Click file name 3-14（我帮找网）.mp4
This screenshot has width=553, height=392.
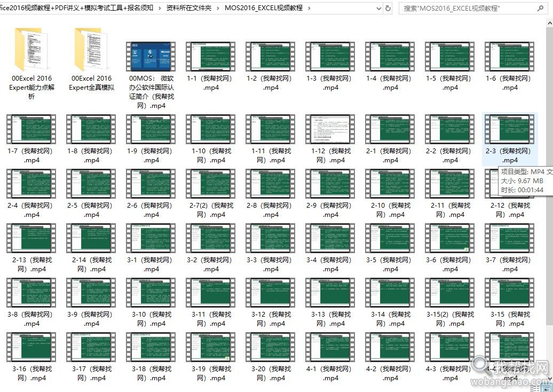point(390,319)
